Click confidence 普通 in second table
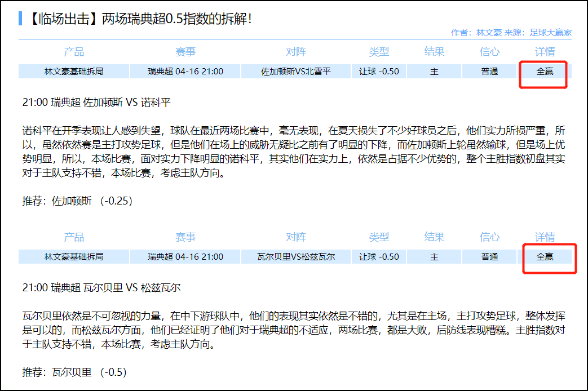 click(489, 257)
